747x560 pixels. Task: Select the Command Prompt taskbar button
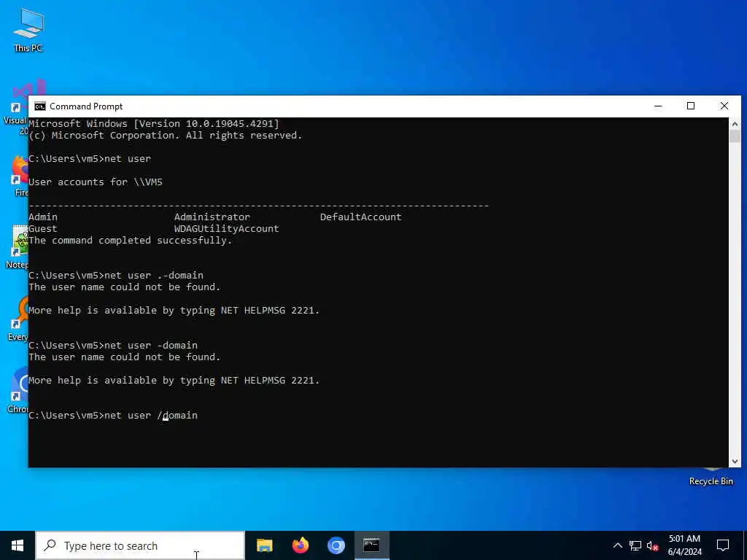click(x=371, y=545)
